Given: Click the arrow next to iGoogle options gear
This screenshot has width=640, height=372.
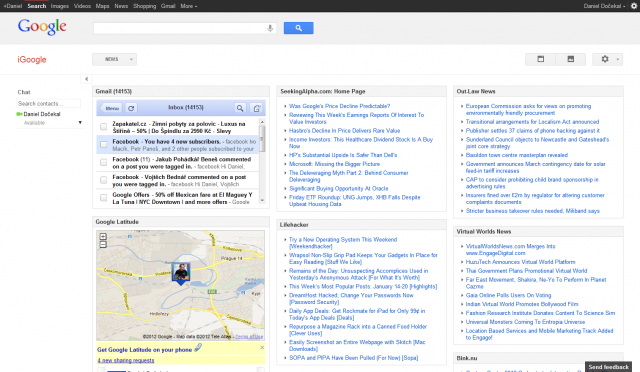Looking at the screenshot, I should click(618, 60).
